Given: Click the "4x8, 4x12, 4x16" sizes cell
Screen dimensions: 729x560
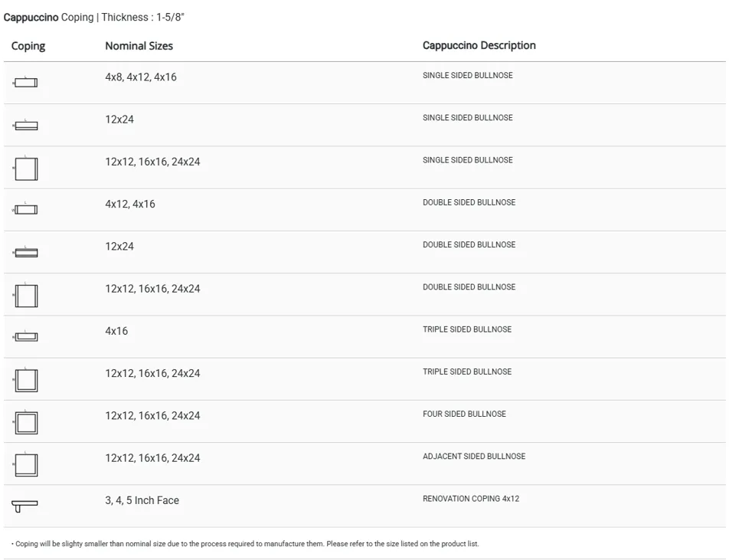Looking at the screenshot, I should (141, 77).
